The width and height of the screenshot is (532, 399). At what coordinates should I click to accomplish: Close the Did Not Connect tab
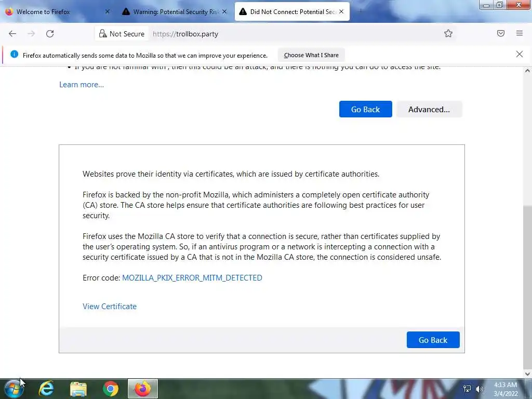341,11
